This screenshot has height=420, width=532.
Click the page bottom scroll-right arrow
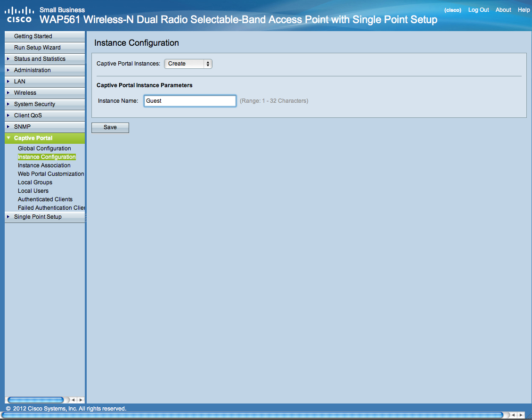[521, 415]
